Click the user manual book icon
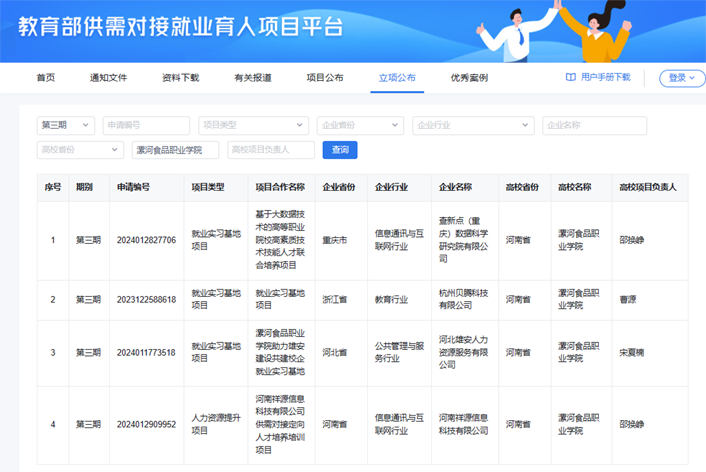This screenshot has width=706, height=472. [570, 77]
